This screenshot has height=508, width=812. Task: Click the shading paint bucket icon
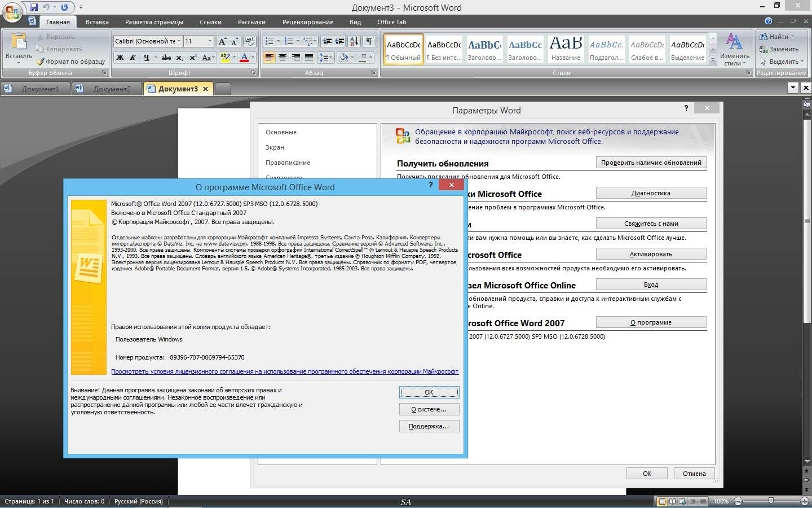click(x=343, y=58)
